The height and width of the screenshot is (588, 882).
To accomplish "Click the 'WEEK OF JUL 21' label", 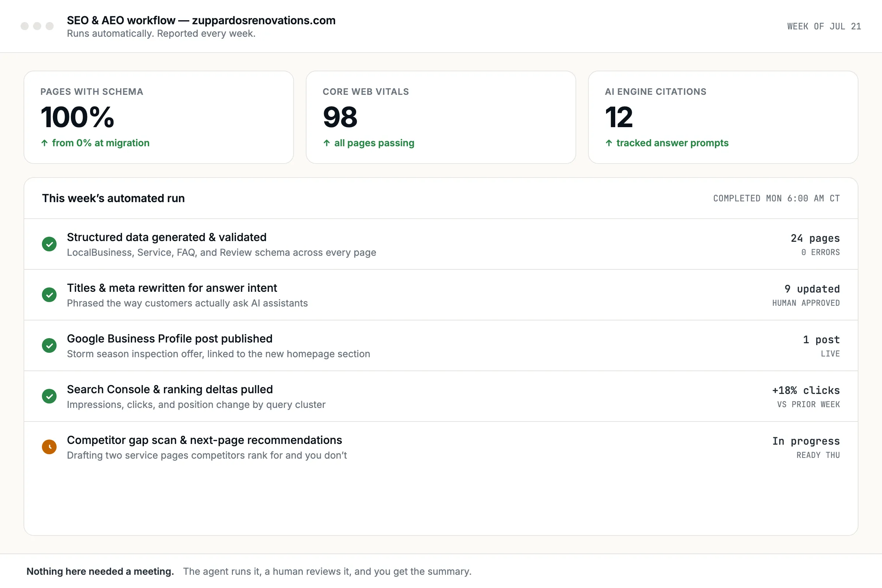I will (824, 26).
